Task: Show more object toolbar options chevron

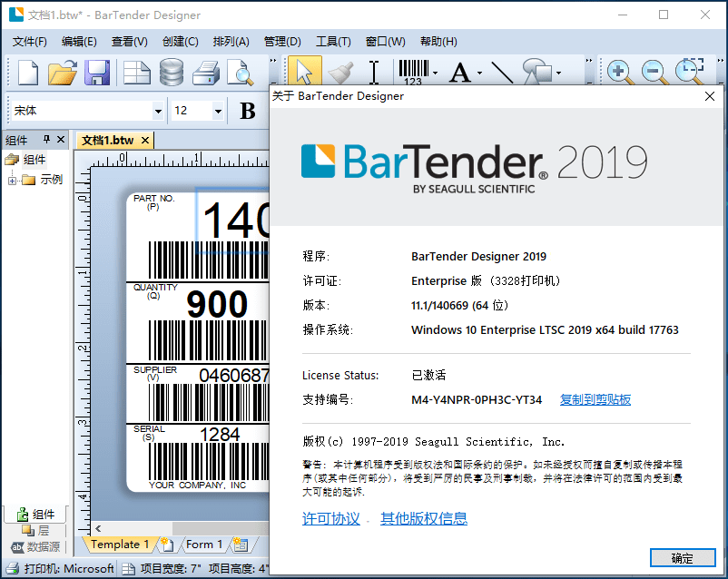Action: coord(589,61)
